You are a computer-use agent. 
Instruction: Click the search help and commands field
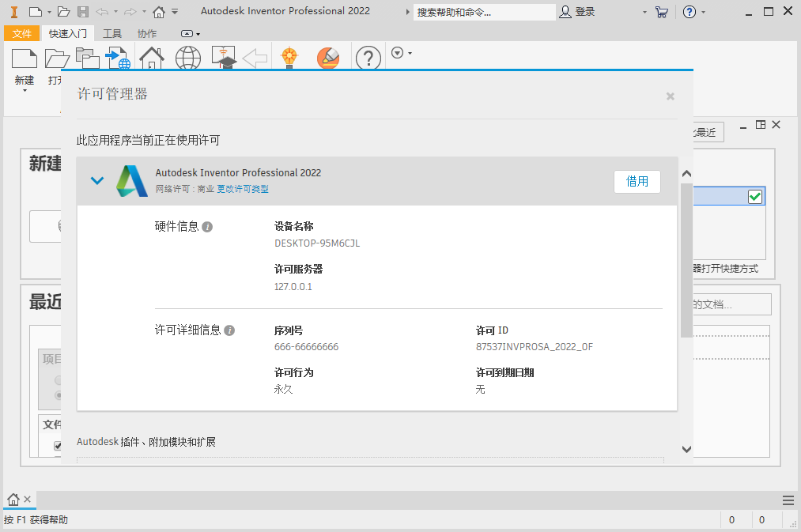pyautogui.click(x=484, y=12)
